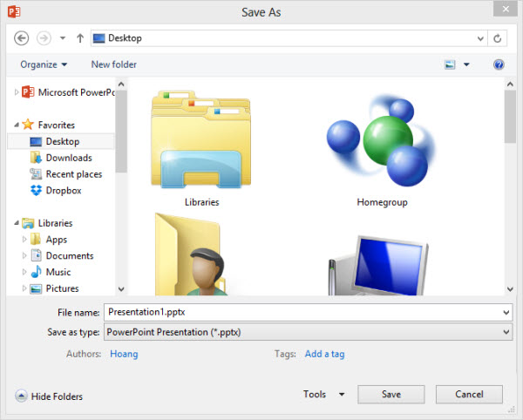Open the Tools dropdown menu
This screenshot has width=523, height=420.
(323, 395)
